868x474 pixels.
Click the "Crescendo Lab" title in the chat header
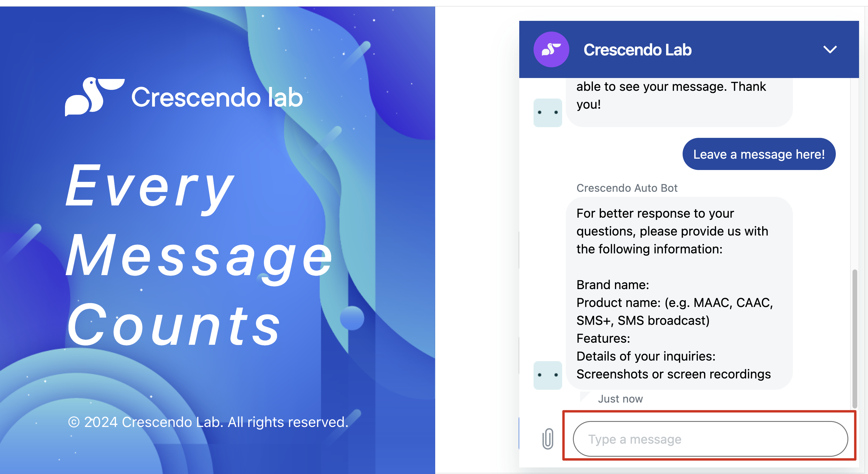click(x=637, y=50)
